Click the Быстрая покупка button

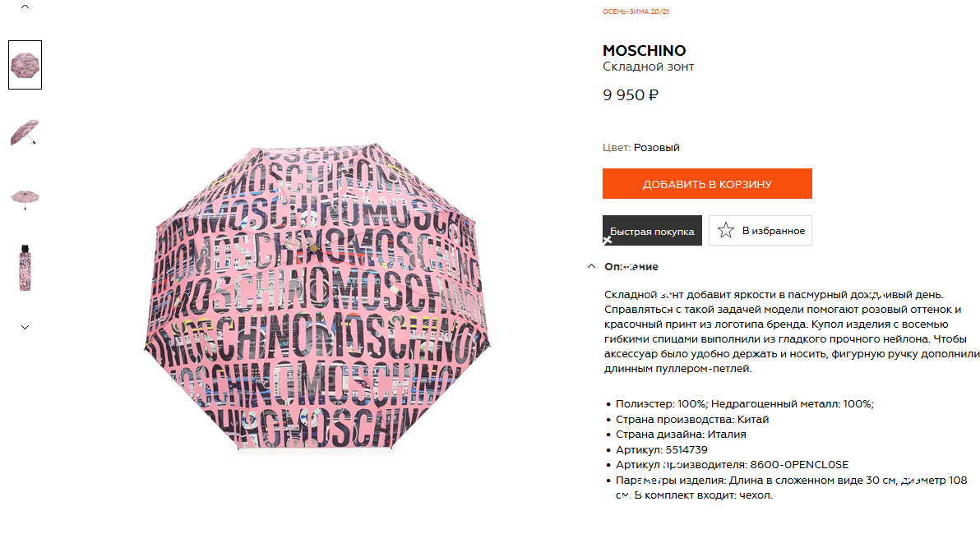point(652,230)
